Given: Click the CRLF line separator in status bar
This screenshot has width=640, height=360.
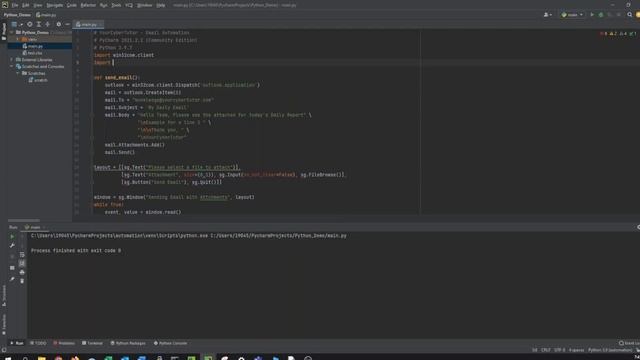Looking at the screenshot, I should pos(546,350).
